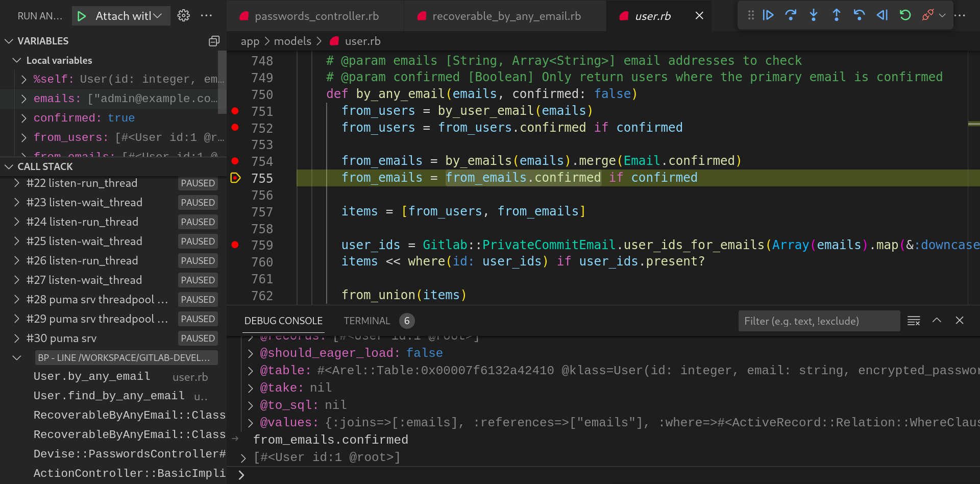Expand @should_eager_load in debug console

tap(250, 353)
